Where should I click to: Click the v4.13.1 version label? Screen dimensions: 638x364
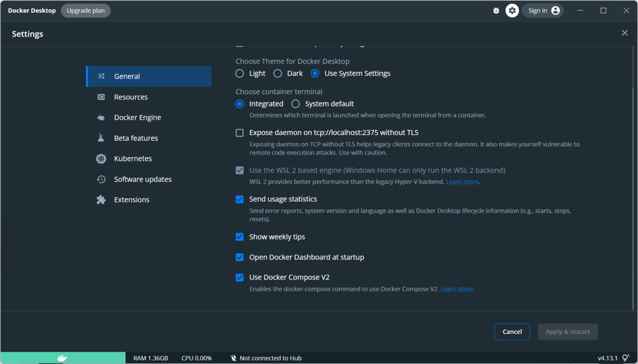[x=608, y=358]
